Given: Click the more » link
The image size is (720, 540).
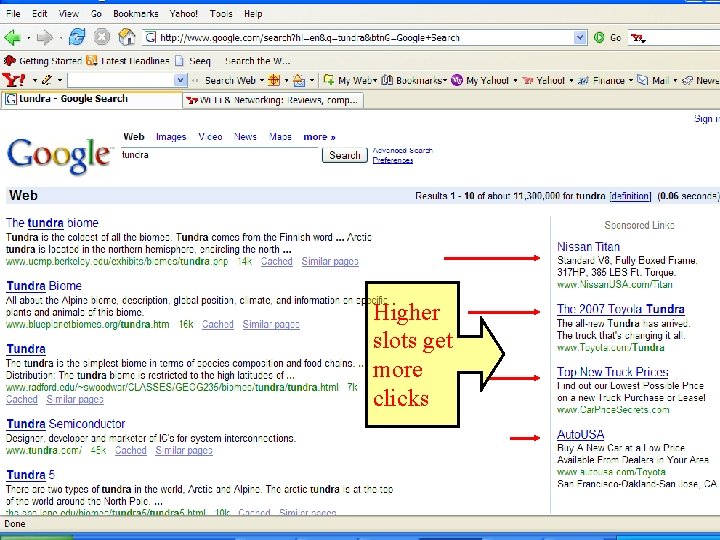Looking at the screenshot, I should click(x=319, y=137).
